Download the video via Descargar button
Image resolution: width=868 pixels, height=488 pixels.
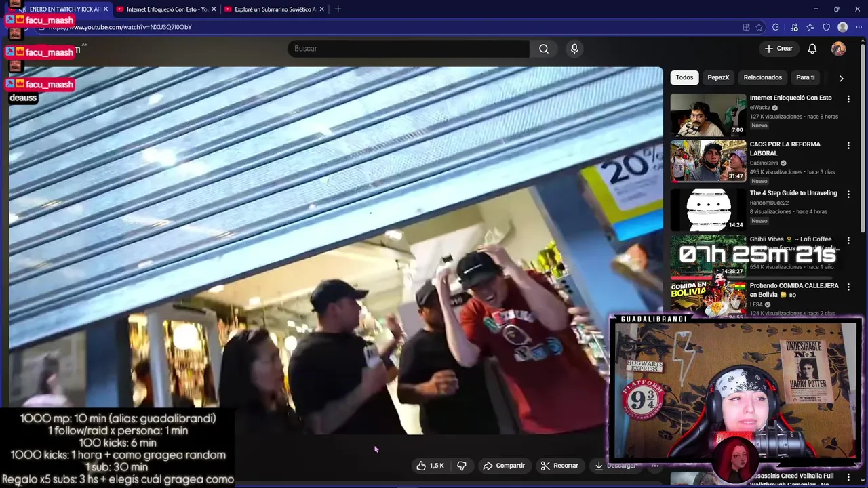(616, 466)
